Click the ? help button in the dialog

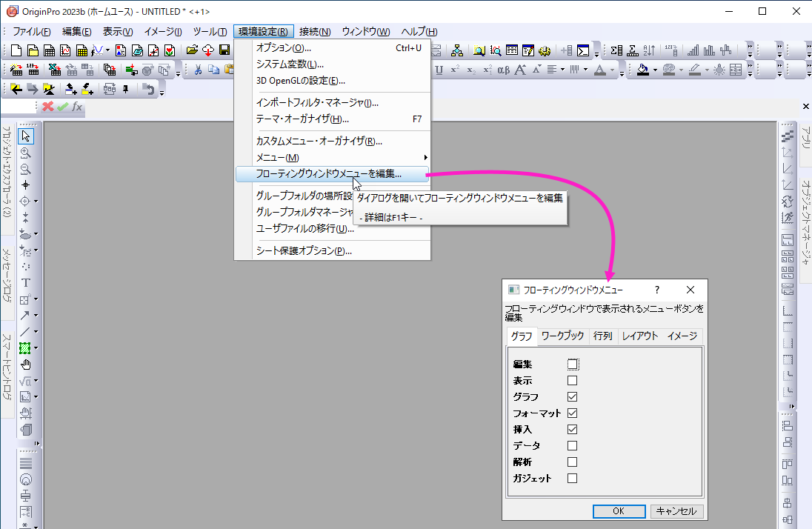click(x=656, y=290)
